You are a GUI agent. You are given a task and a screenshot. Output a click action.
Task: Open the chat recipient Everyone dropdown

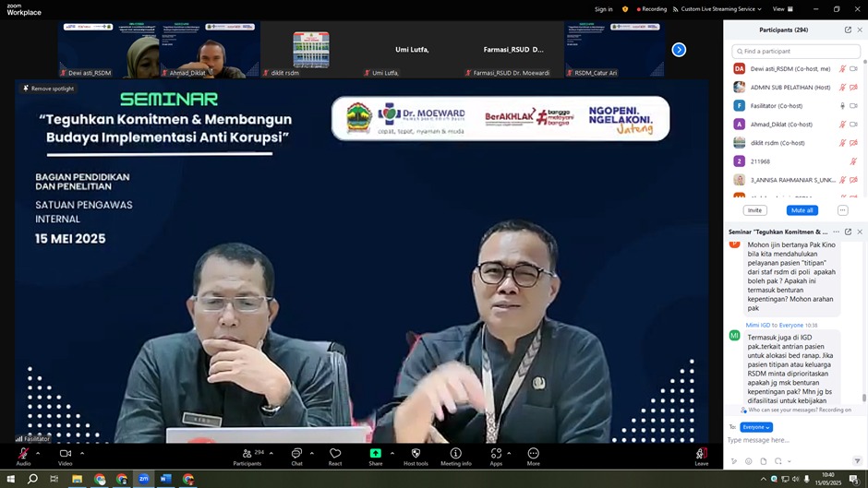coord(755,427)
